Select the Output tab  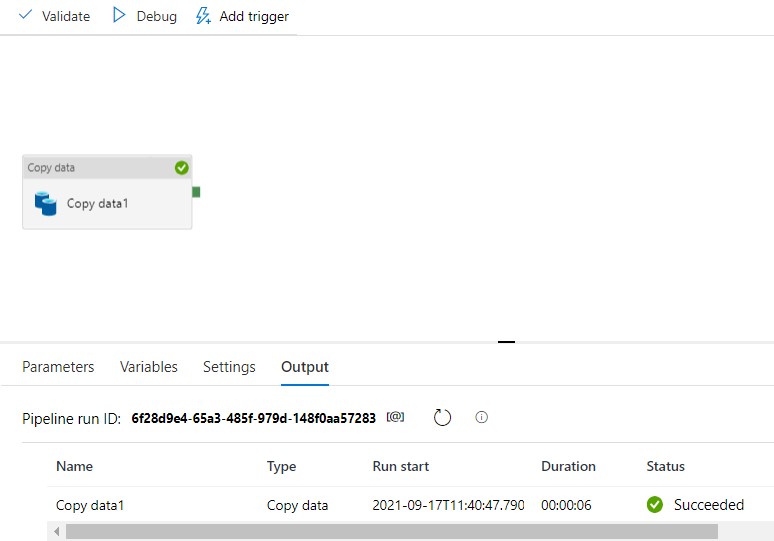click(x=305, y=367)
